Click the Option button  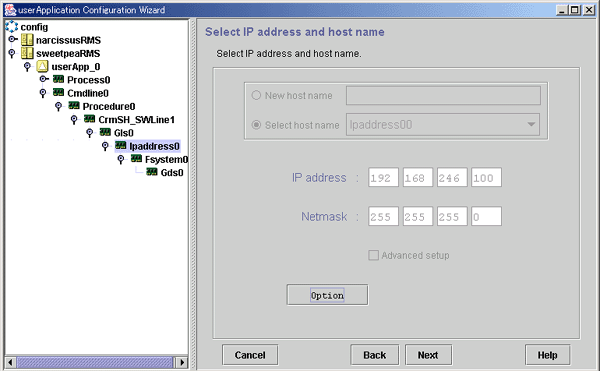pyautogui.click(x=327, y=295)
